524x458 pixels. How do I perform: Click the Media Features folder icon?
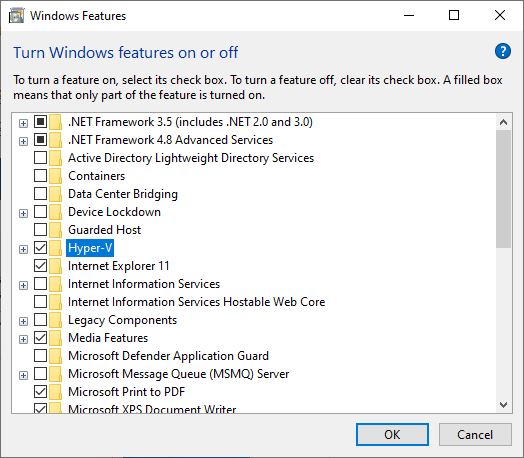coord(56,338)
